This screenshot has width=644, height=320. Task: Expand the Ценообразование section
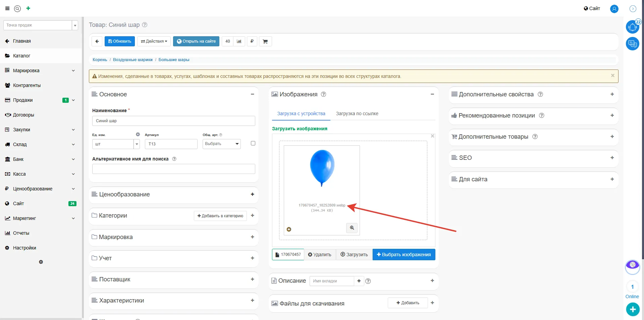[x=252, y=194]
